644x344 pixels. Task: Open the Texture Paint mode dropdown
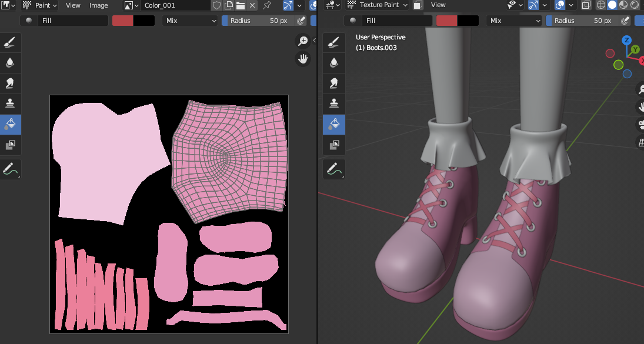pyautogui.click(x=377, y=5)
